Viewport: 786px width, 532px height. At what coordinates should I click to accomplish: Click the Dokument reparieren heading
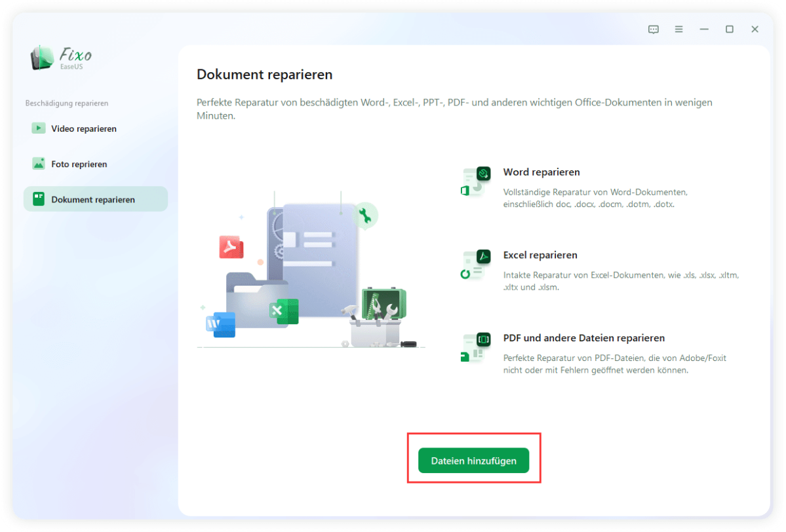264,75
